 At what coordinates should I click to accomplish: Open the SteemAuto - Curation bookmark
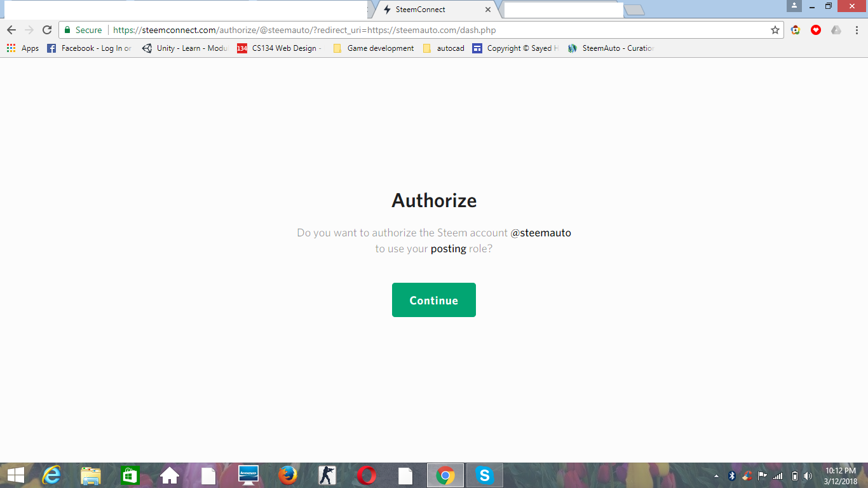pyautogui.click(x=611, y=48)
